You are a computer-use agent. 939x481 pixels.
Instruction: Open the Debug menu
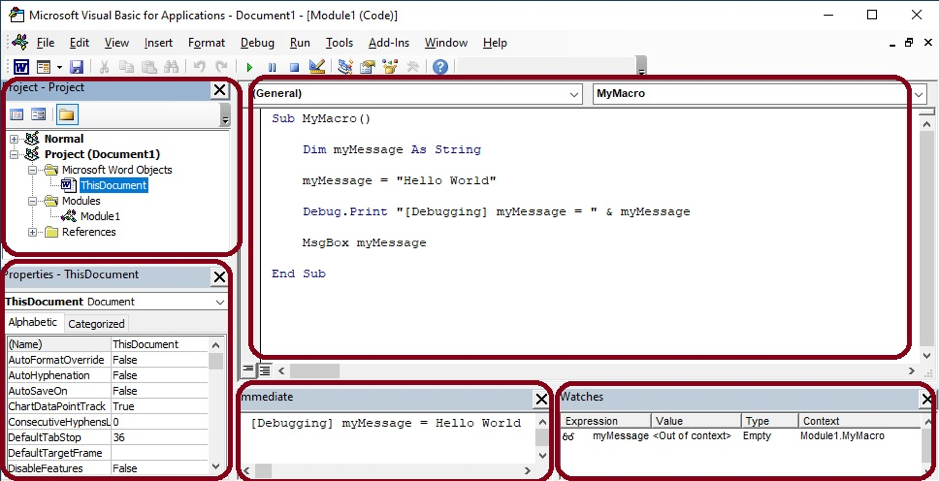coord(258,43)
